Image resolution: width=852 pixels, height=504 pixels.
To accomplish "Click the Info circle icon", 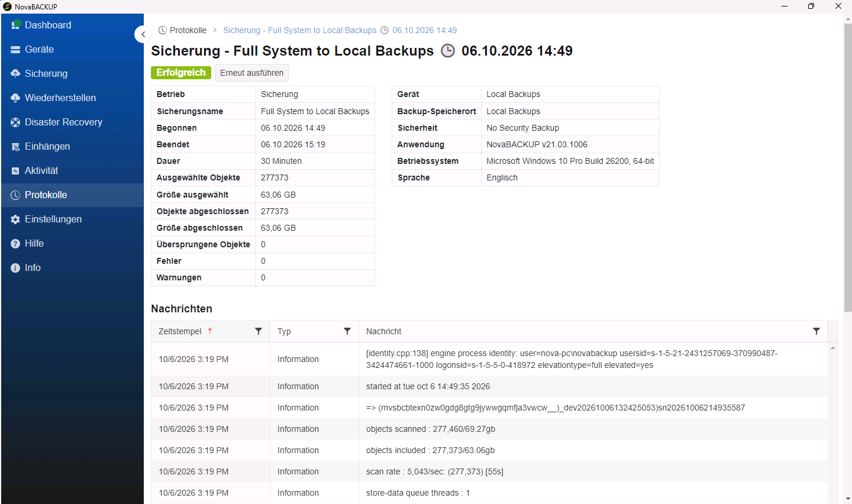I will click(15, 268).
